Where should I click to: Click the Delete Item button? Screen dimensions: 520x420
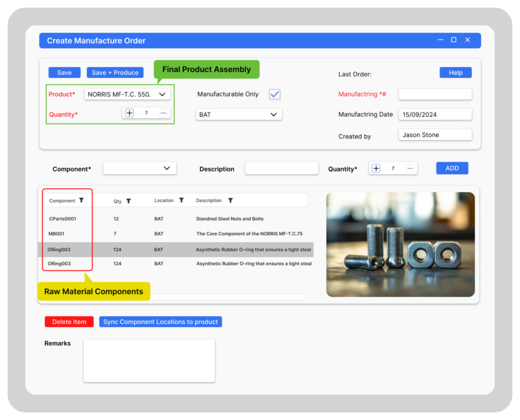[x=69, y=322]
